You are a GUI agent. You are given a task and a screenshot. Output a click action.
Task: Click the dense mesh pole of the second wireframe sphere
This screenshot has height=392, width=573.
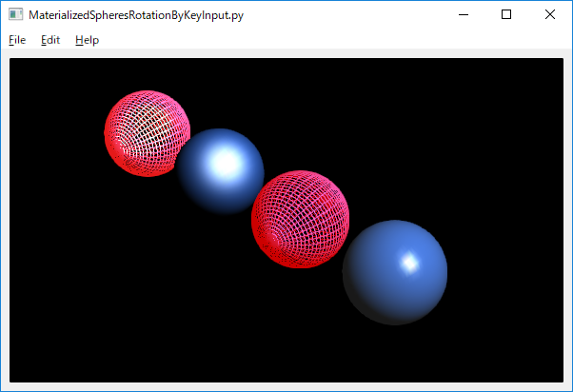coord(270,238)
